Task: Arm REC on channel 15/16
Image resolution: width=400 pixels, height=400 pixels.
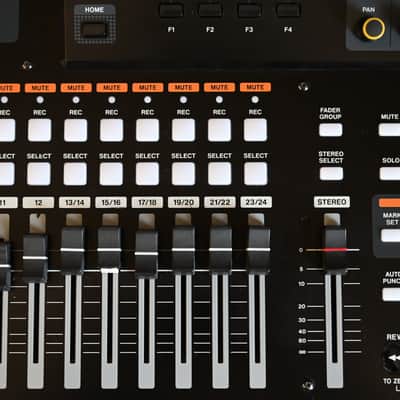Action: tap(111, 130)
